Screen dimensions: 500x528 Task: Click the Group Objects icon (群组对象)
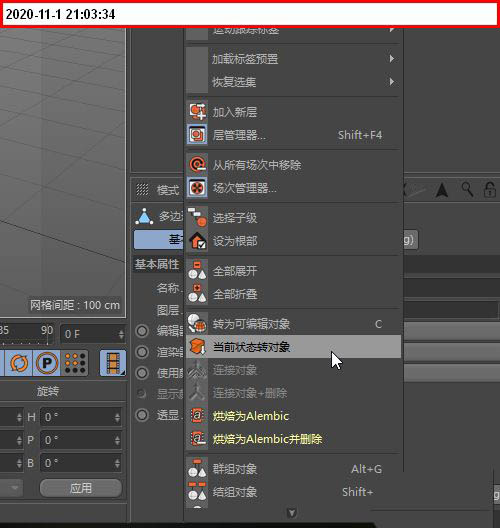click(197, 468)
